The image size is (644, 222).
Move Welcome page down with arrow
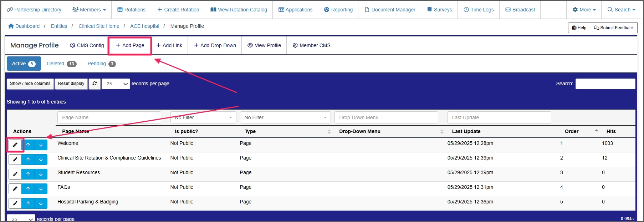click(x=41, y=145)
